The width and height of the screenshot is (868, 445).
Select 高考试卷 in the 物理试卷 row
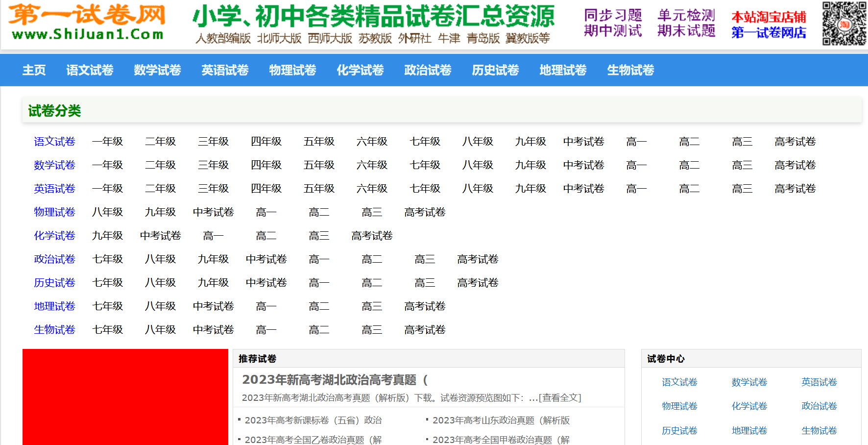pyautogui.click(x=425, y=212)
